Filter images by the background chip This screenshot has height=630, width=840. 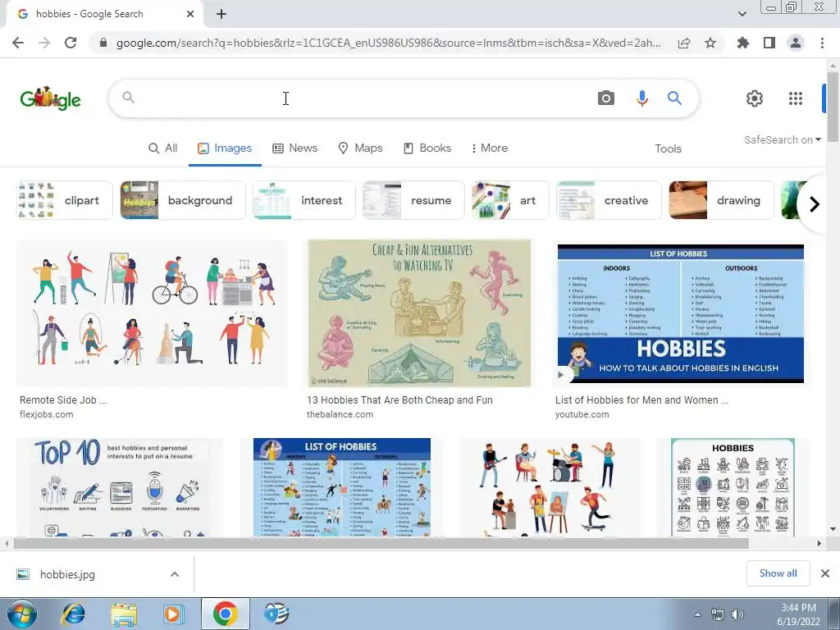point(183,200)
